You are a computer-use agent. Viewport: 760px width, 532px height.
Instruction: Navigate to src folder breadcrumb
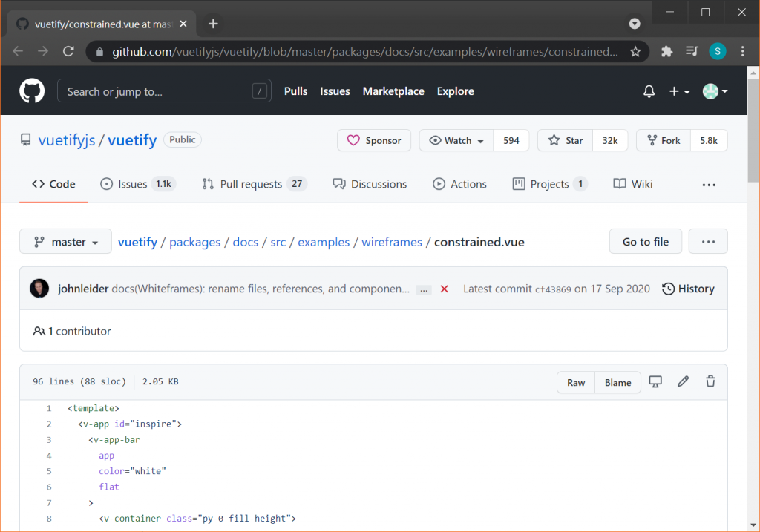[x=278, y=242]
